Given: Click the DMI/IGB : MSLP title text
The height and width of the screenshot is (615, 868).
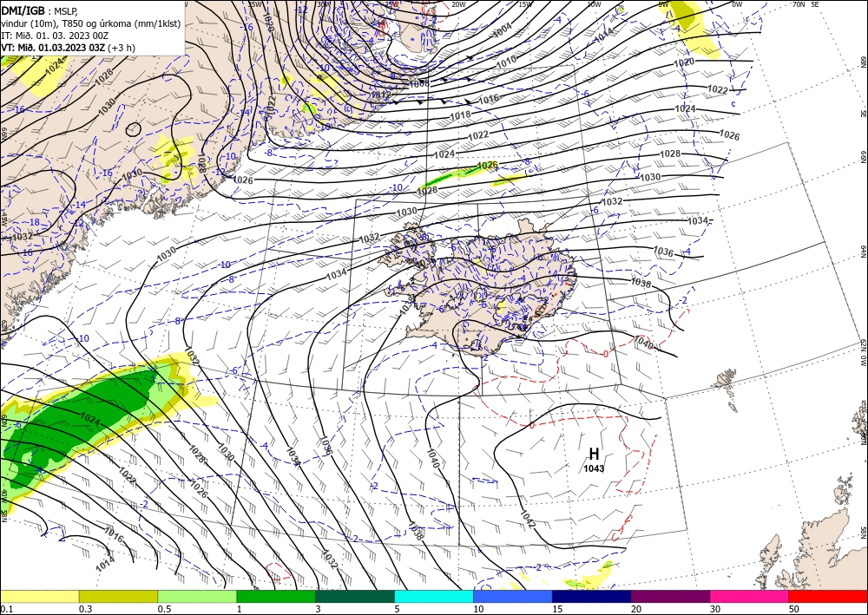Looking at the screenshot, I should pyautogui.click(x=39, y=10).
